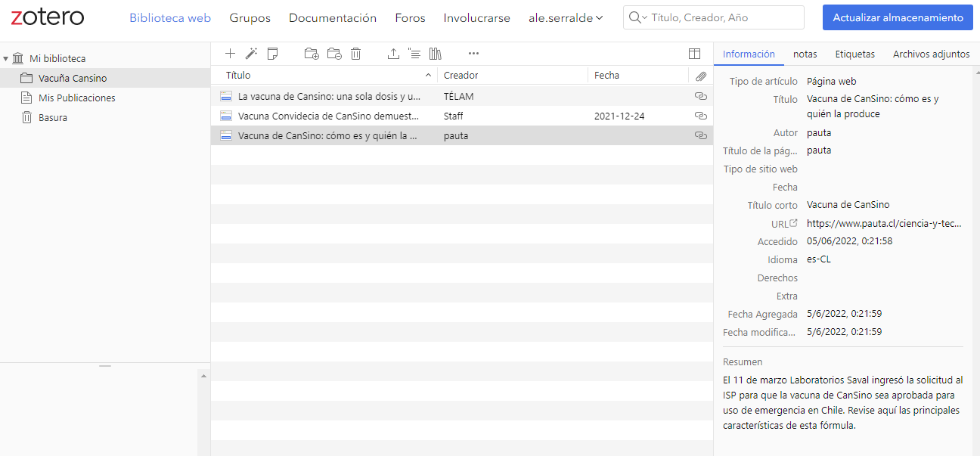Click the date 2021-12-24 cell
This screenshot has width=980, height=456.
pyautogui.click(x=619, y=116)
